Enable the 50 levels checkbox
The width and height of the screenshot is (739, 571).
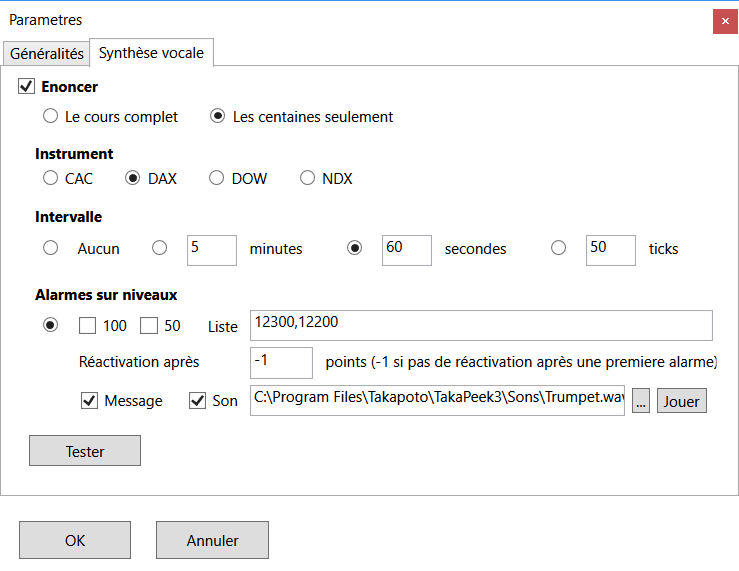149,326
